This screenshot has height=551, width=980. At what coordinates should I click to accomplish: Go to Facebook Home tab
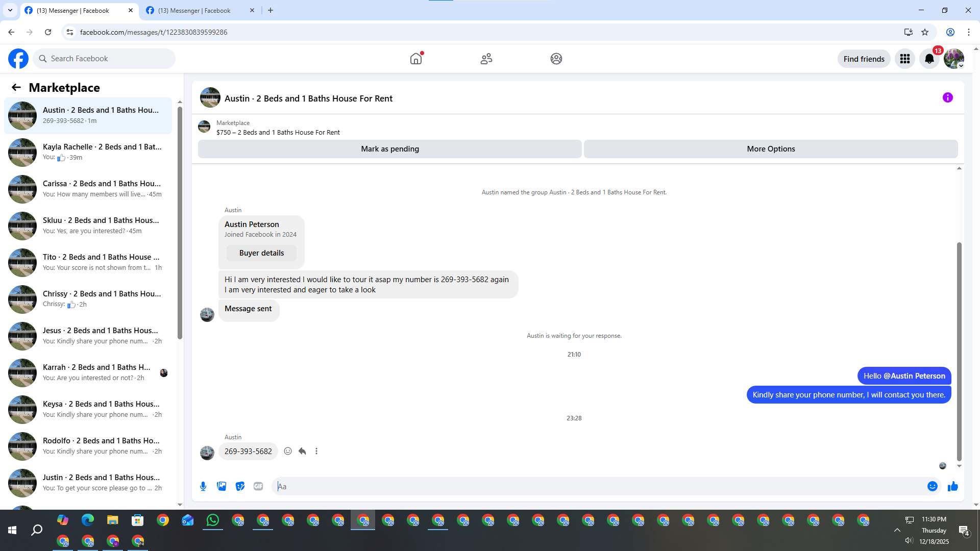click(x=416, y=59)
